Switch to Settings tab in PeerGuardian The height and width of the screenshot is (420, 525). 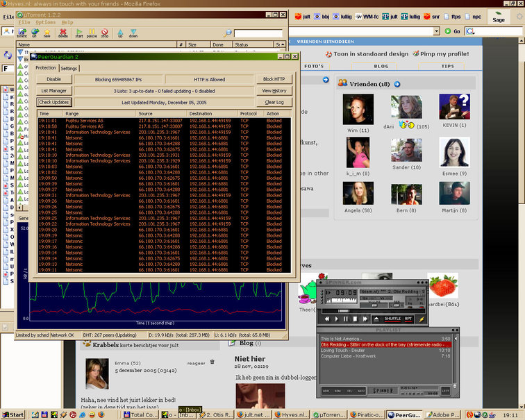(69, 68)
